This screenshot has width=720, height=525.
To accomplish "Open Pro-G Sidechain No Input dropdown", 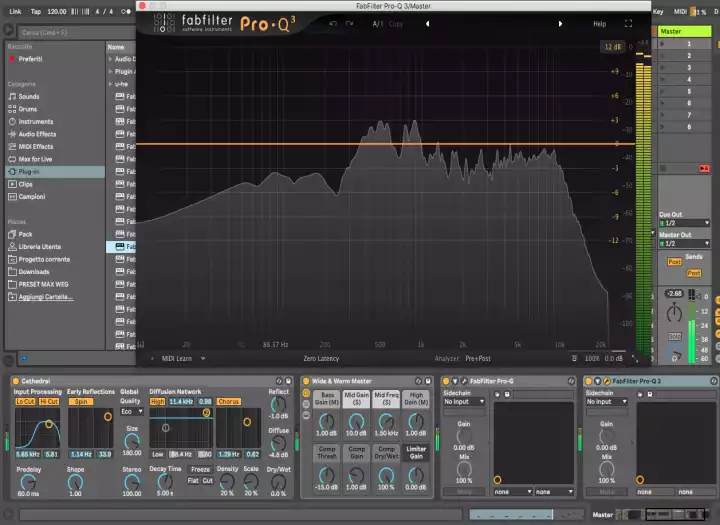I will [464, 401].
